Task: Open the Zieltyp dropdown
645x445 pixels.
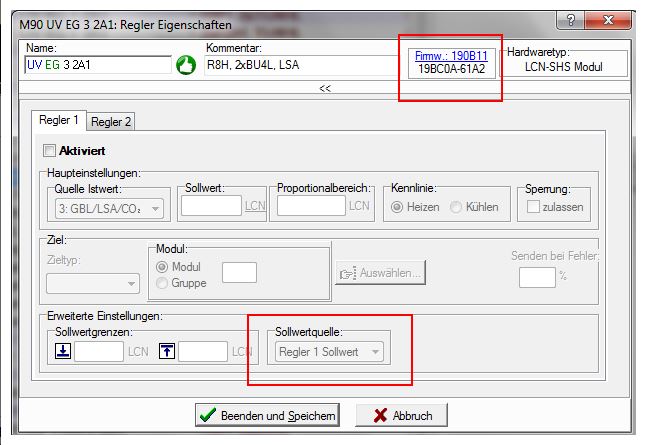Action: (x=92, y=283)
